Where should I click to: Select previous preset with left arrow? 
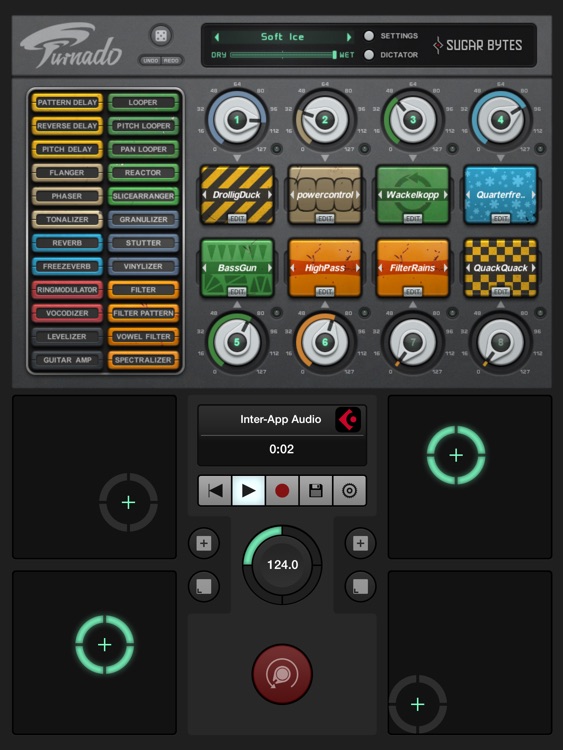click(x=217, y=37)
